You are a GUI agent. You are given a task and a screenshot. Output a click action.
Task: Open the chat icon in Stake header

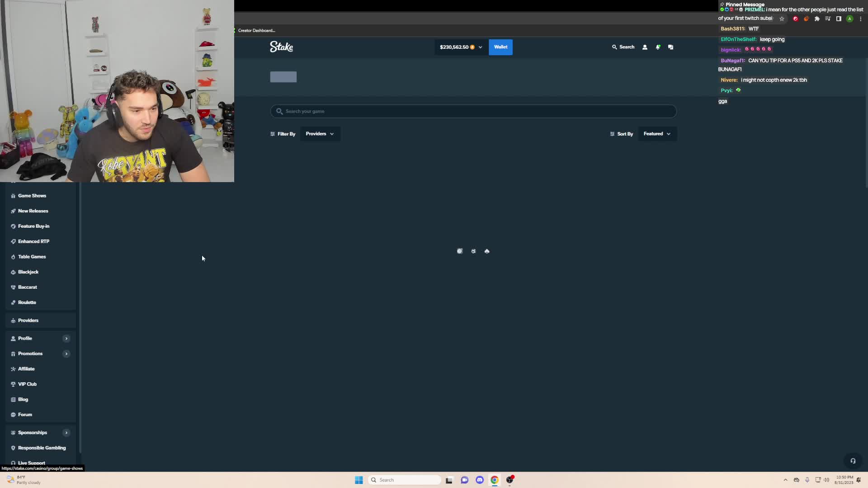[670, 47]
